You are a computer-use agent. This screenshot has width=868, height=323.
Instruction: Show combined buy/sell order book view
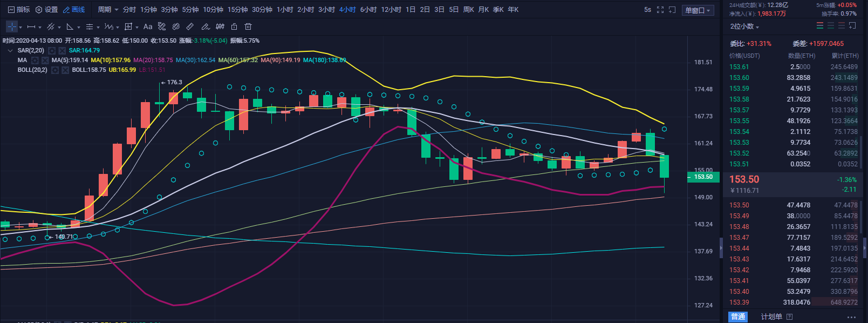coord(820,26)
